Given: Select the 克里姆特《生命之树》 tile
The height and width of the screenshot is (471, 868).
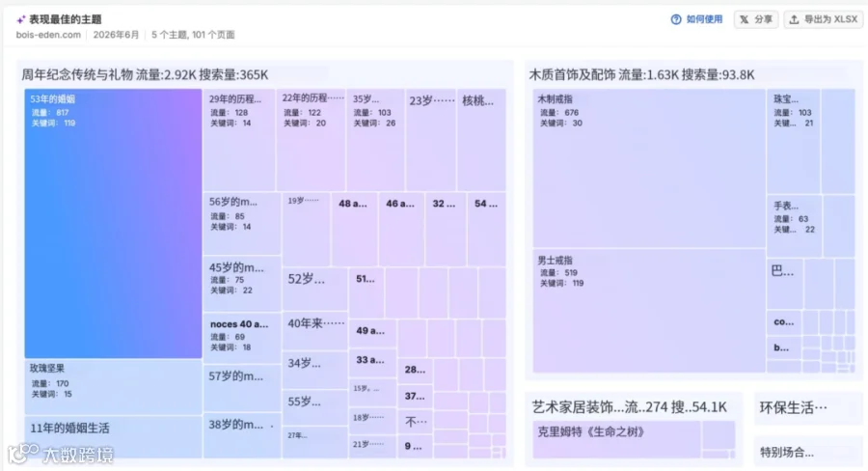Looking at the screenshot, I should tap(616, 439).
